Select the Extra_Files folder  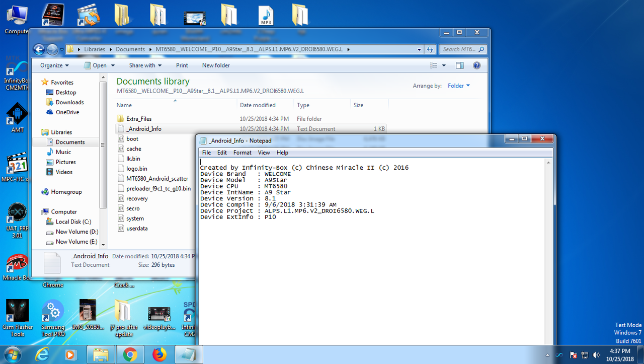point(139,119)
